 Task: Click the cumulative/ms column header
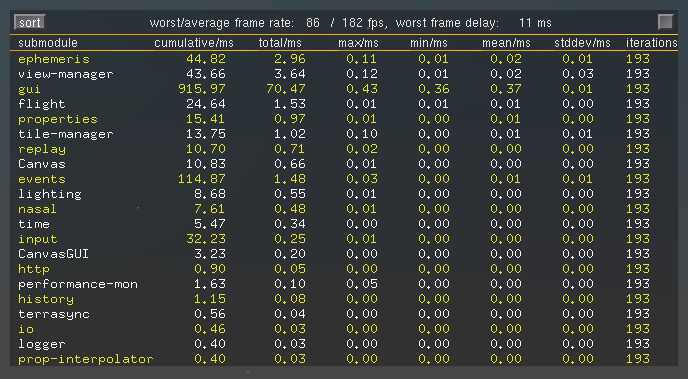point(194,43)
